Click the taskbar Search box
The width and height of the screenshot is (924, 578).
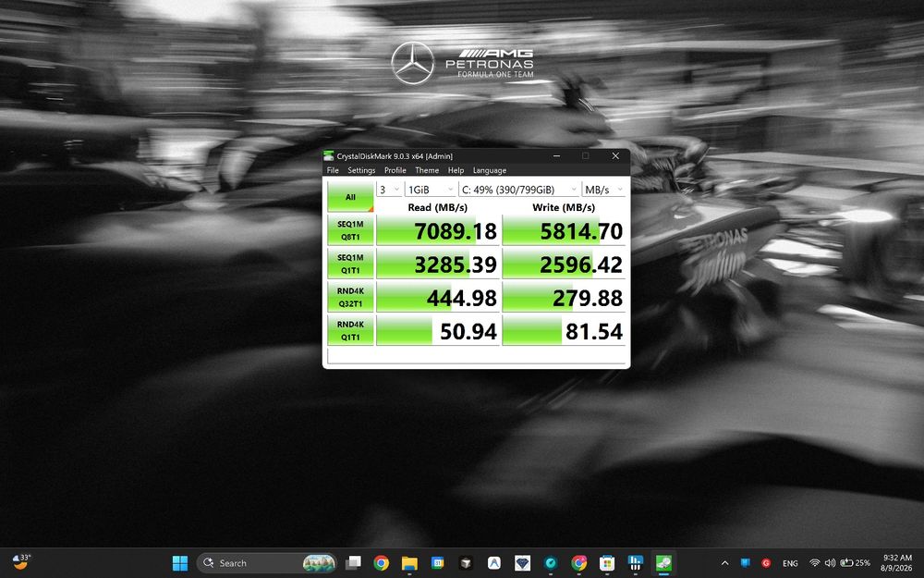click(x=266, y=562)
